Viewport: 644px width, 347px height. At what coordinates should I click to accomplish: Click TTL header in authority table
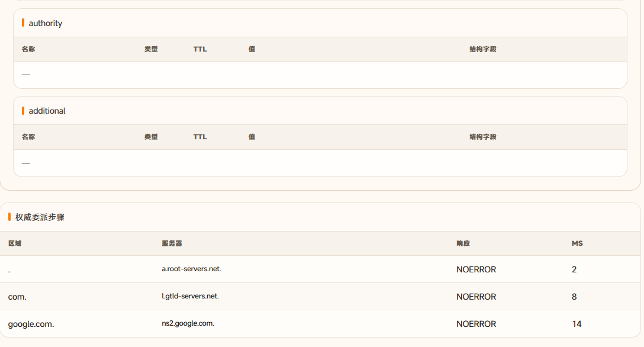tap(200, 49)
